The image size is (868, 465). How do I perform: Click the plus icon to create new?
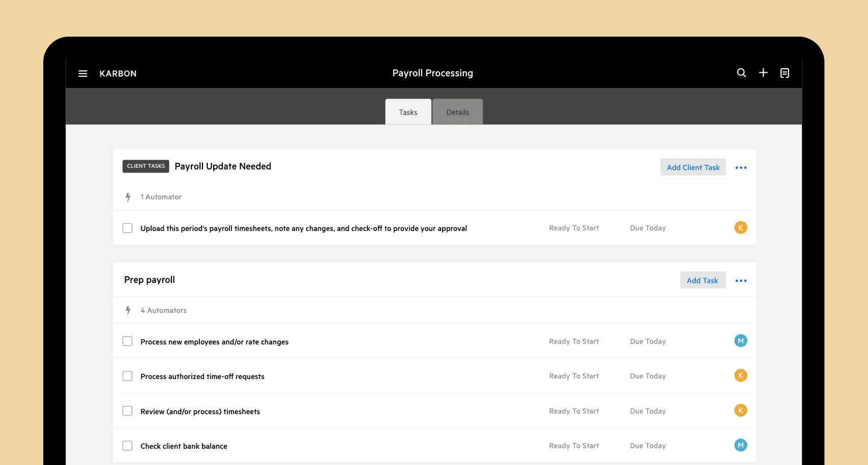(x=763, y=73)
